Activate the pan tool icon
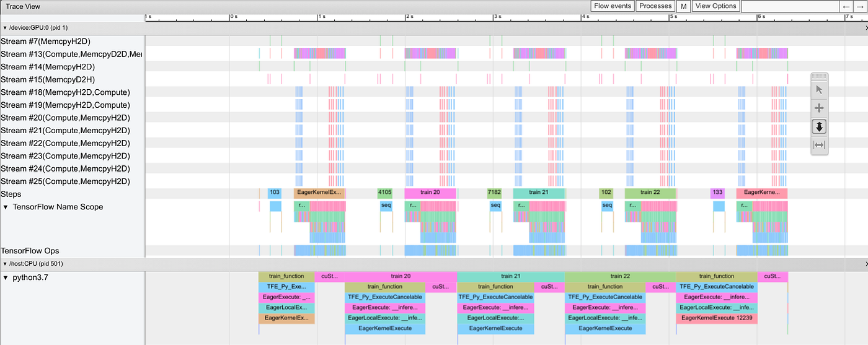868x345 pixels. pos(819,108)
